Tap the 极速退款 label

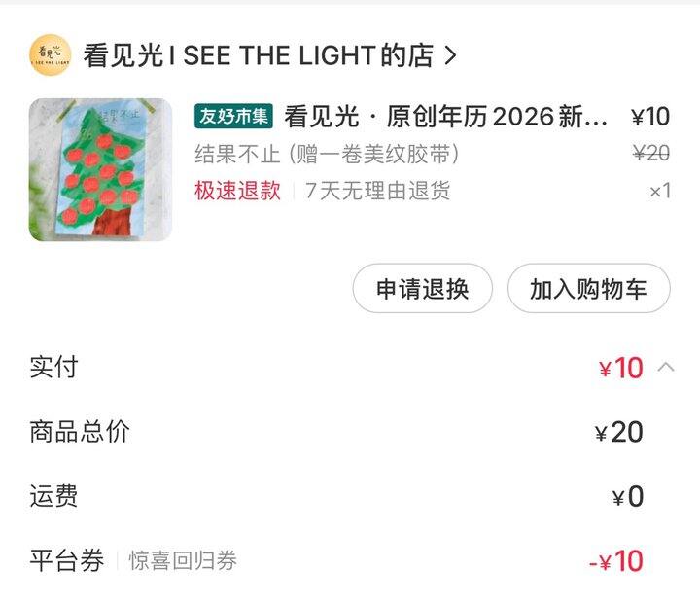click(x=237, y=190)
